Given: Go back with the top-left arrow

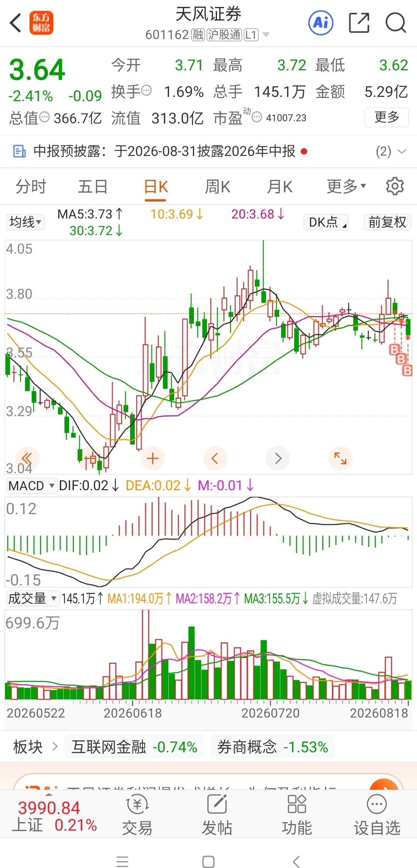Looking at the screenshot, I should point(15,23).
